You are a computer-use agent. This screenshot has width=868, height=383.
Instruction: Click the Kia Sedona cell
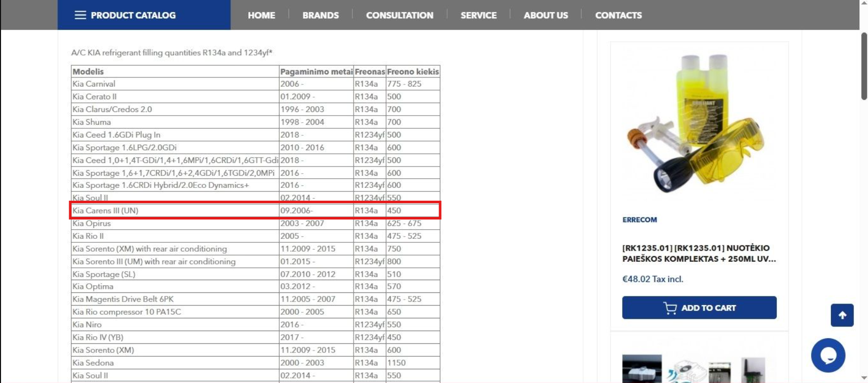tap(175, 363)
